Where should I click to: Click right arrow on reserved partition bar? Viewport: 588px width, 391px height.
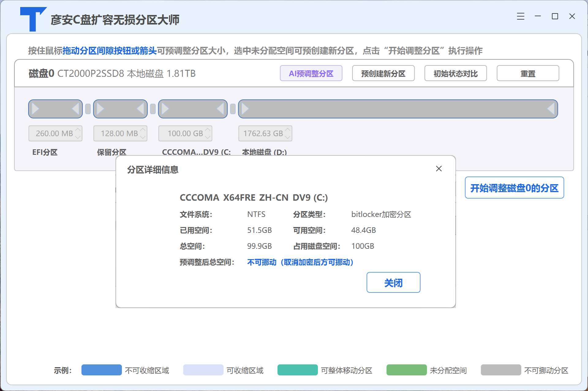click(x=100, y=109)
